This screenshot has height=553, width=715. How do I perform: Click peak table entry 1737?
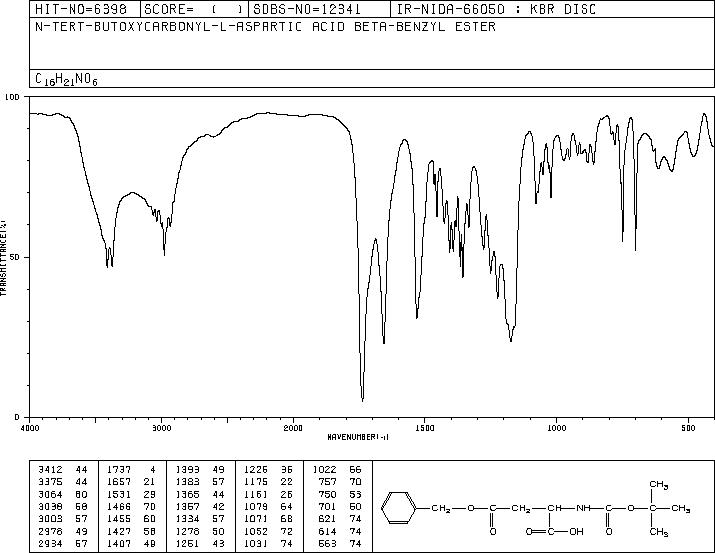pos(119,470)
